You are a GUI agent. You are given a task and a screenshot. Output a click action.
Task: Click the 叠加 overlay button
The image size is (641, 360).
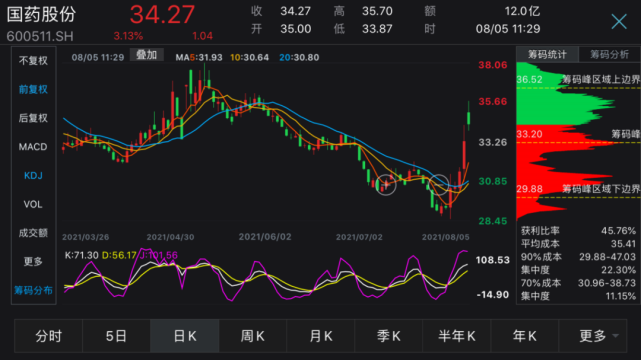tap(146, 55)
